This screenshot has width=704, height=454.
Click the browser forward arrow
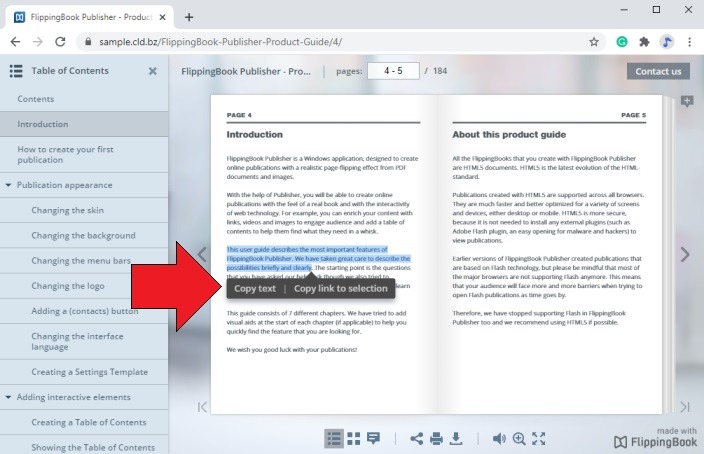(x=38, y=42)
